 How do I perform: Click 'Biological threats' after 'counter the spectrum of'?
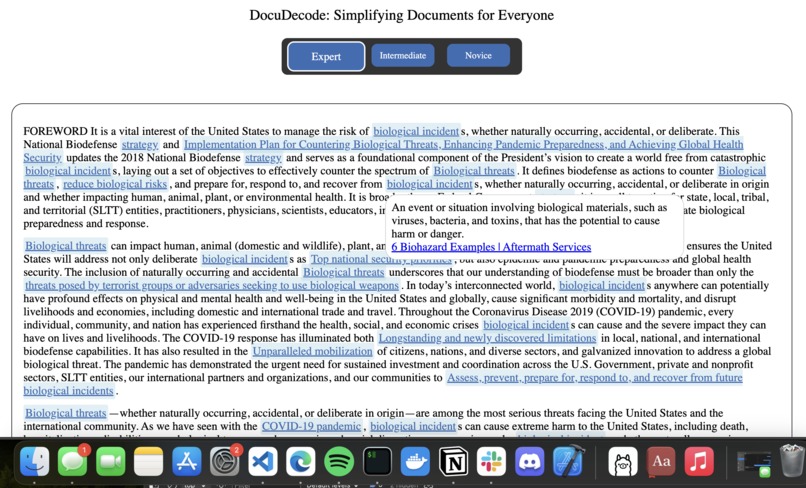point(473,171)
